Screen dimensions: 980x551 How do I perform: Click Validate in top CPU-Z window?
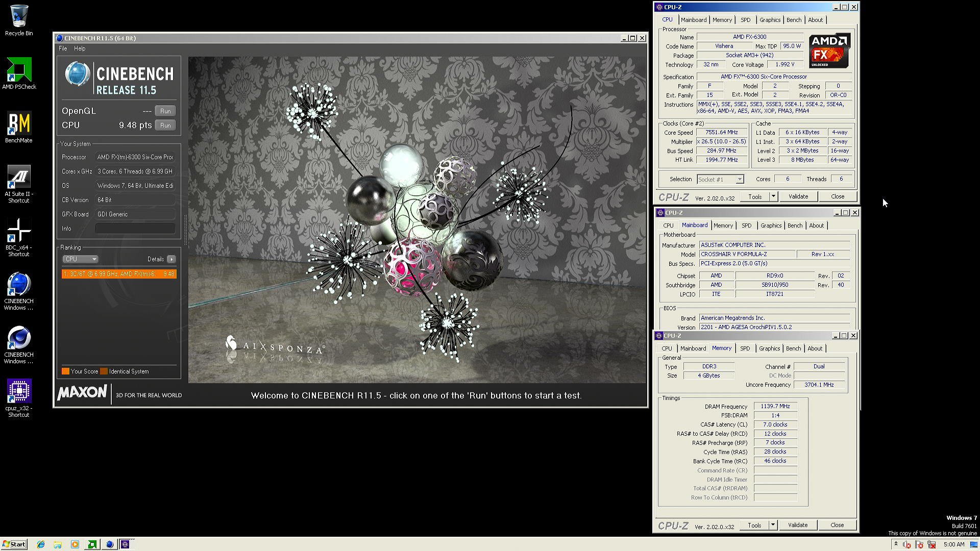798,196
